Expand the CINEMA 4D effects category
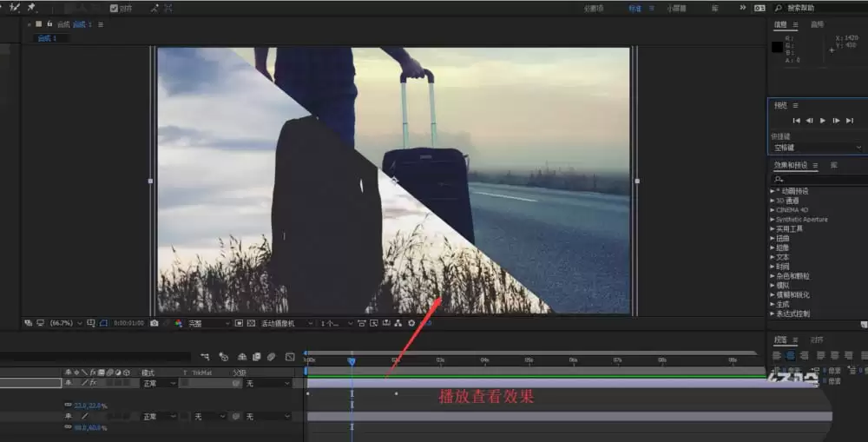This screenshot has height=442, width=868. (792, 210)
